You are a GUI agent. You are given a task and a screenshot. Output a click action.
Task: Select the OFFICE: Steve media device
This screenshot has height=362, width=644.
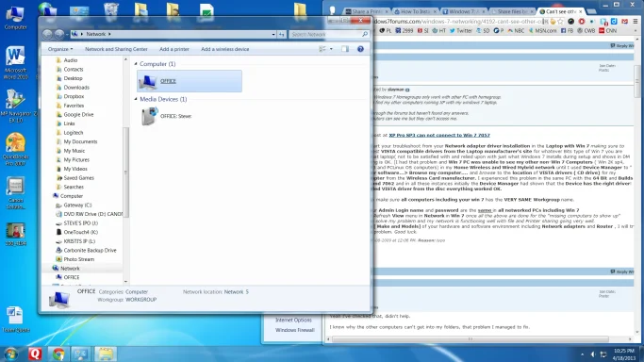pos(166,116)
